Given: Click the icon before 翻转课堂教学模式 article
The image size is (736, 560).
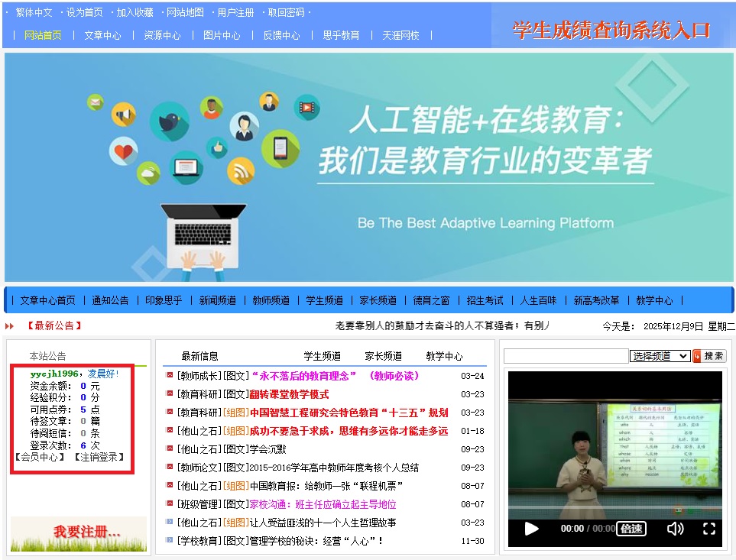Looking at the screenshot, I should coord(170,393).
